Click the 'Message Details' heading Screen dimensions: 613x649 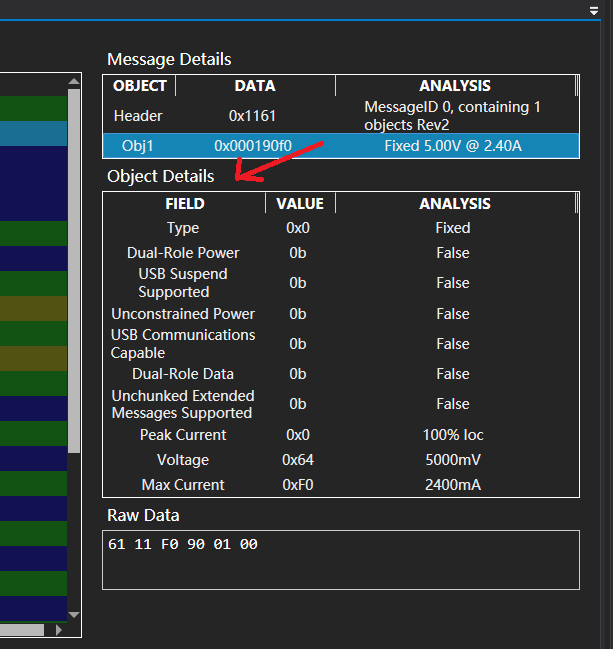(x=169, y=59)
